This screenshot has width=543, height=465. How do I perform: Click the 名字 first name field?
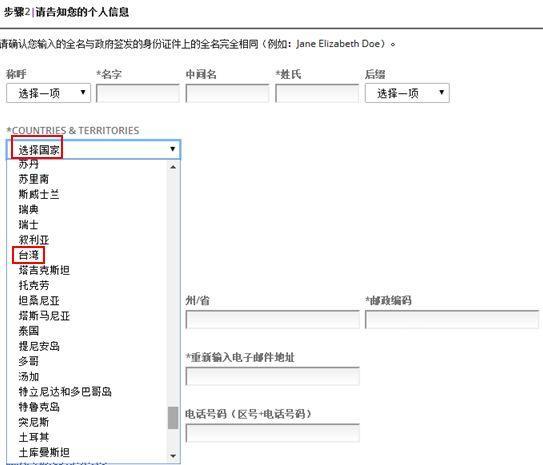(x=137, y=93)
